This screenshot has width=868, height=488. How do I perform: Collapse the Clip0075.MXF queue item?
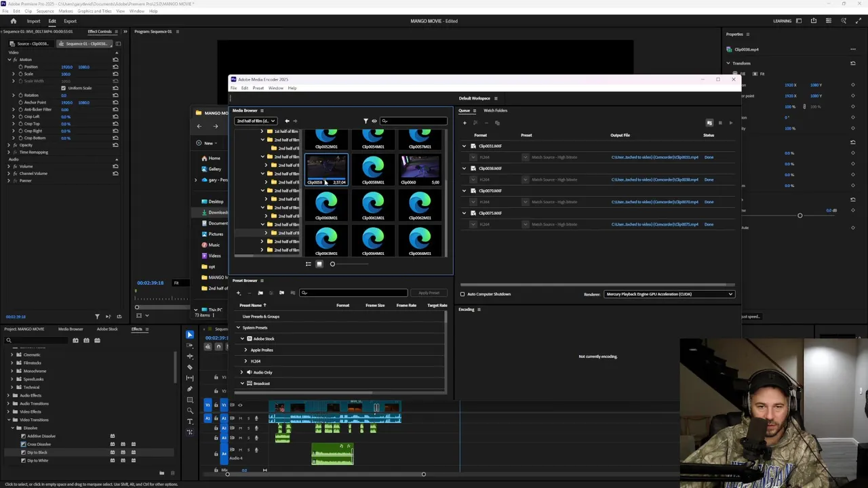click(x=465, y=213)
